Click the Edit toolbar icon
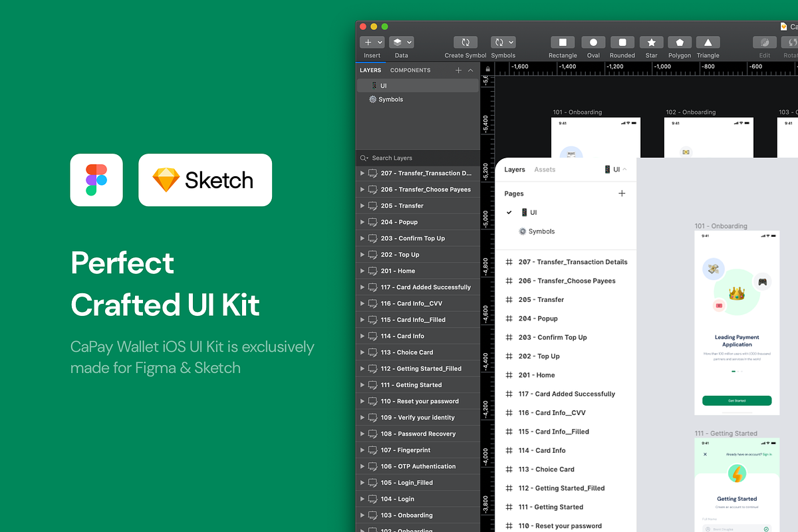This screenshot has height=532, width=798. tap(765, 42)
